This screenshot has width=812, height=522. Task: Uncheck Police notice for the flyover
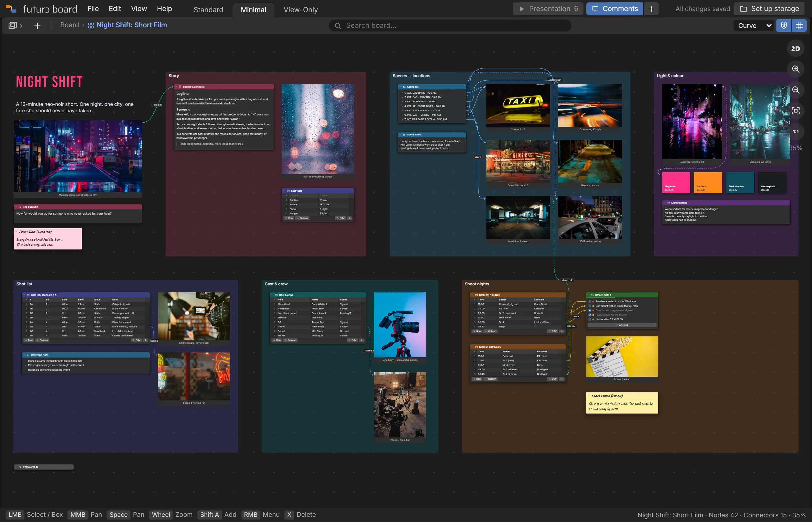(590, 315)
